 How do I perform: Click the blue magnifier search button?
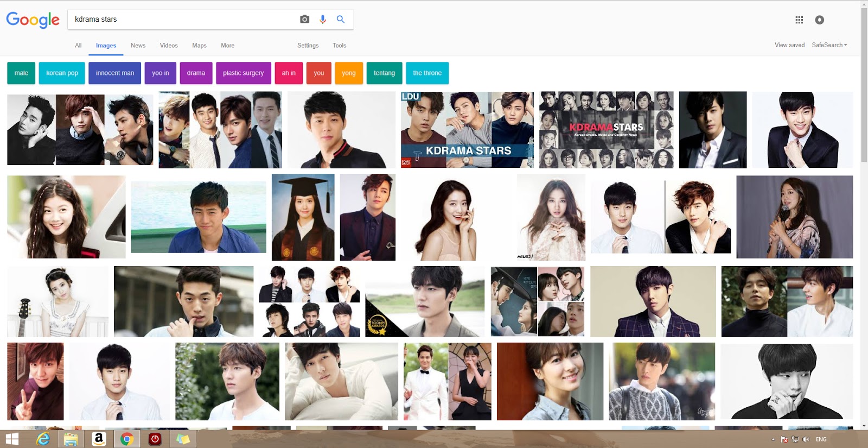[341, 19]
